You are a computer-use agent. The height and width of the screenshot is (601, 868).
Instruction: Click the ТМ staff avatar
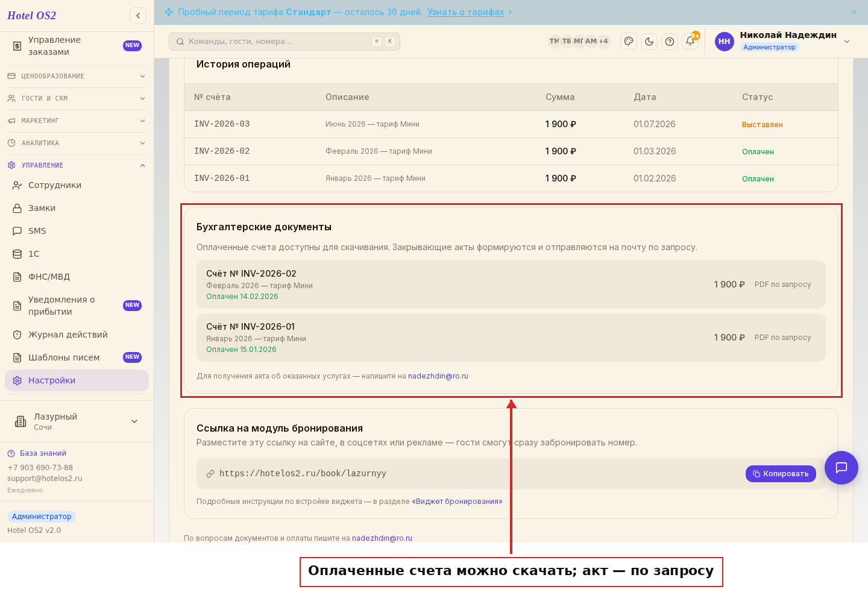click(x=554, y=42)
